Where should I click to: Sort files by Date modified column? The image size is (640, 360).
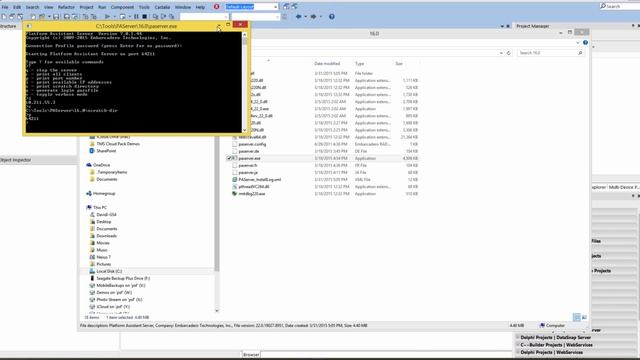pyautogui.click(x=327, y=64)
